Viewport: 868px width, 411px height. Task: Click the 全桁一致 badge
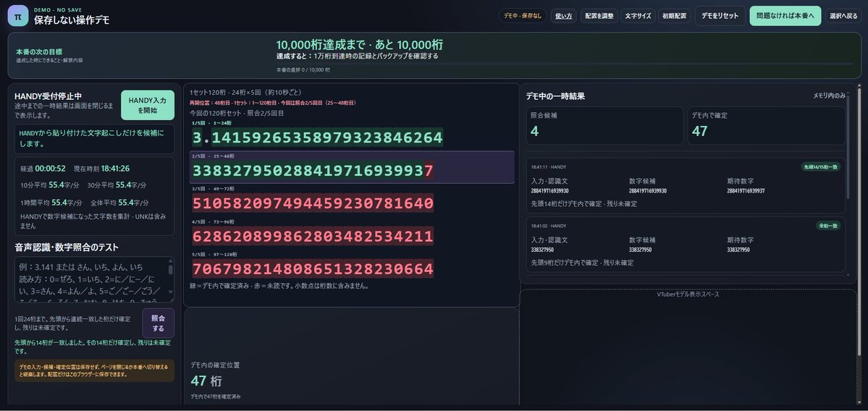(x=828, y=225)
